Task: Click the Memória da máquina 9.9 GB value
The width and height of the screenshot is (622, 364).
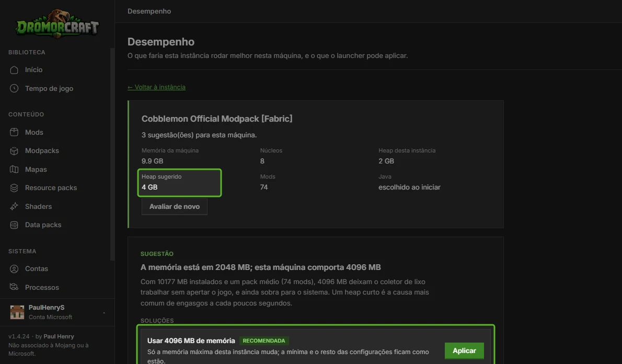Action: click(x=152, y=161)
